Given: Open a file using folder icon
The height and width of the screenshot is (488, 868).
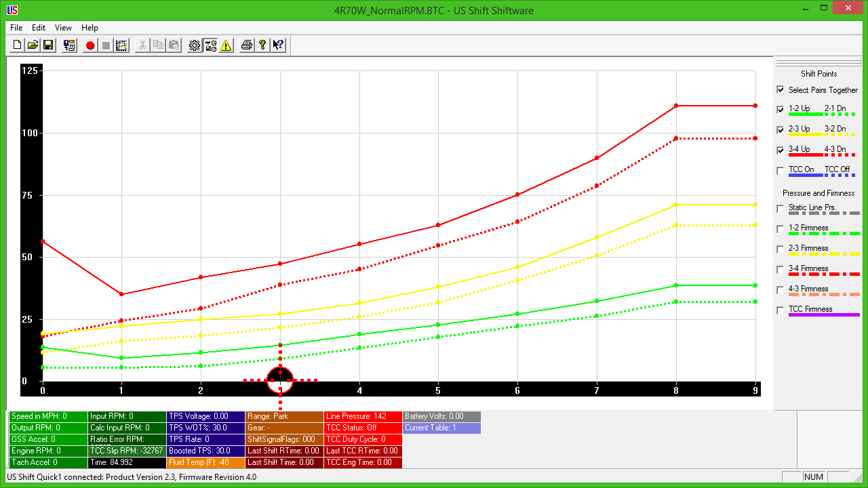Looking at the screenshot, I should 33,45.
